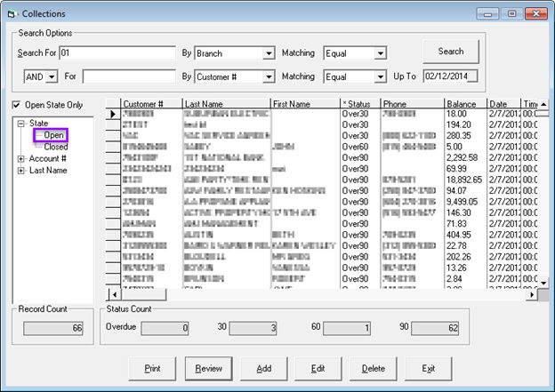Click the 90 status count field
This screenshot has height=392, width=555.
click(x=435, y=328)
